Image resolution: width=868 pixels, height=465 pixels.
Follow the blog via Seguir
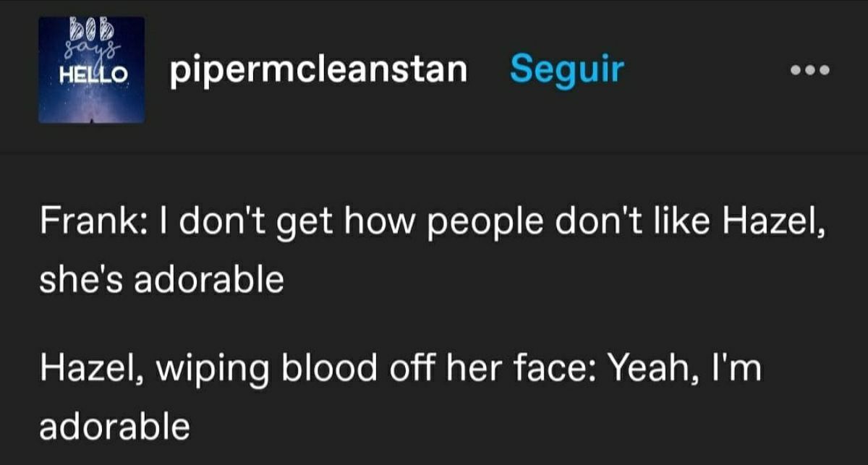pyautogui.click(x=566, y=69)
